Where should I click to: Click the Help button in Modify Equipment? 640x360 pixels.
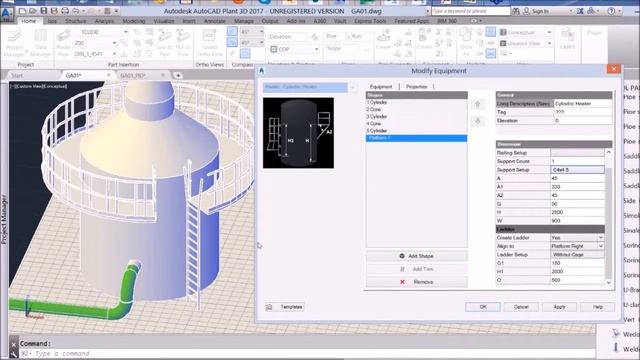point(598,307)
